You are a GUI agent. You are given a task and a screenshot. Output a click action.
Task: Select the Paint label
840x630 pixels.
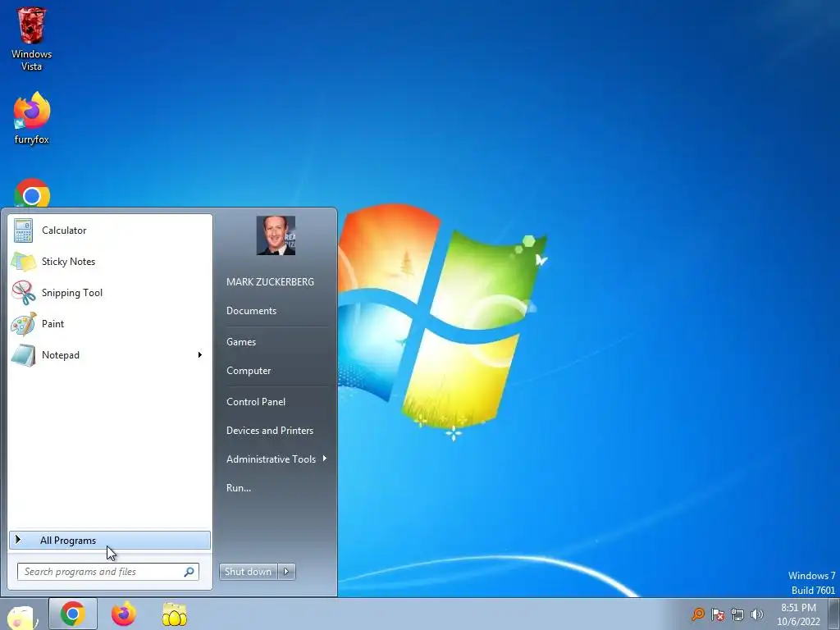(x=53, y=323)
